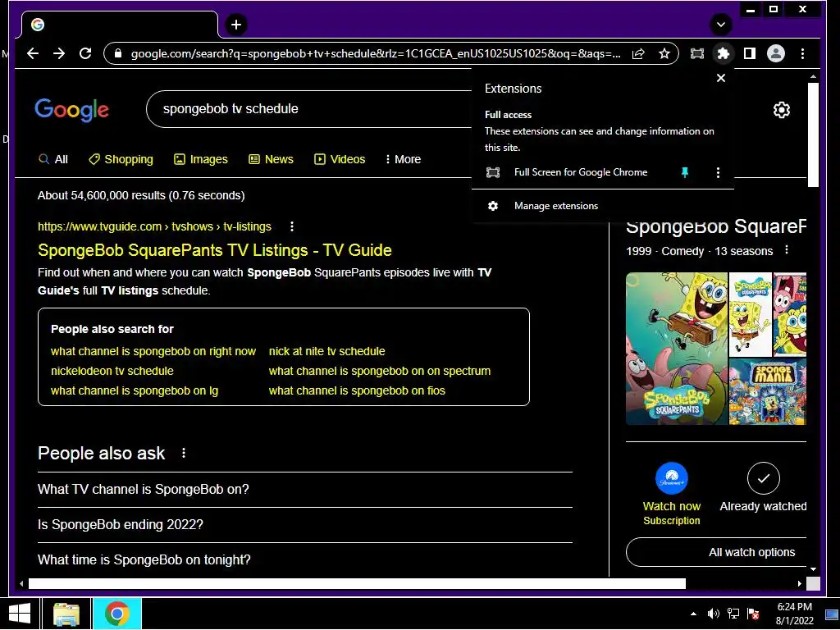Image resolution: width=840 pixels, height=630 pixels.
Task: Close the Extensions popup
Action: point(721,78)
